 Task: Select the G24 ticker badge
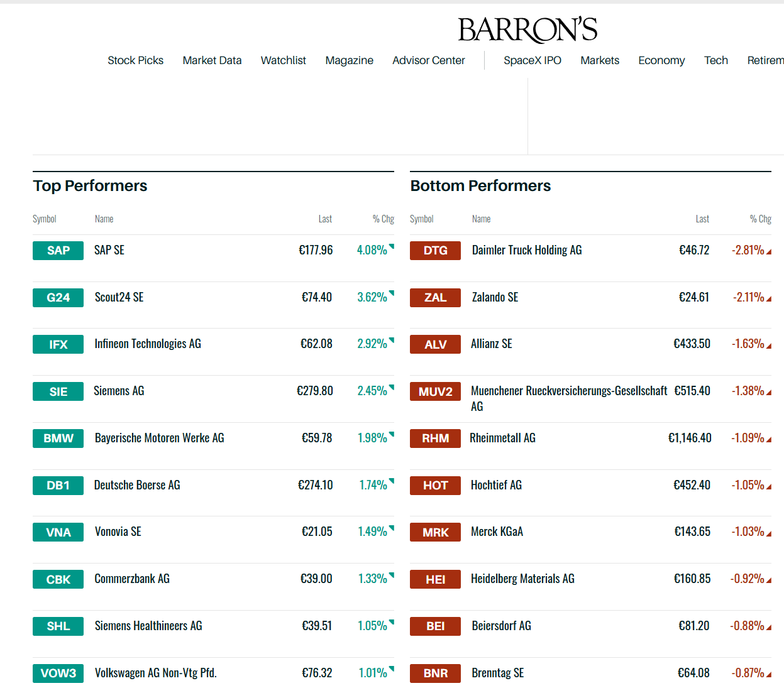pyautogui.click(x=58, y=298)
